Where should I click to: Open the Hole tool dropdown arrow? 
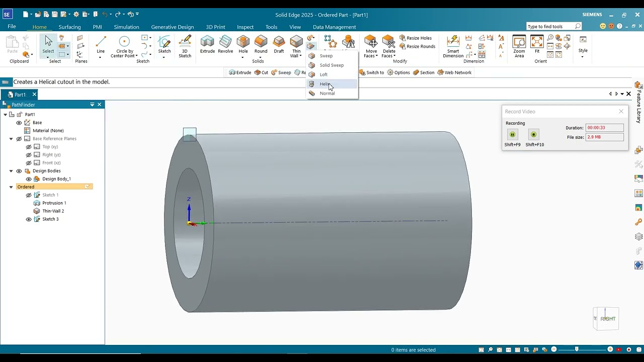(243, 57)
